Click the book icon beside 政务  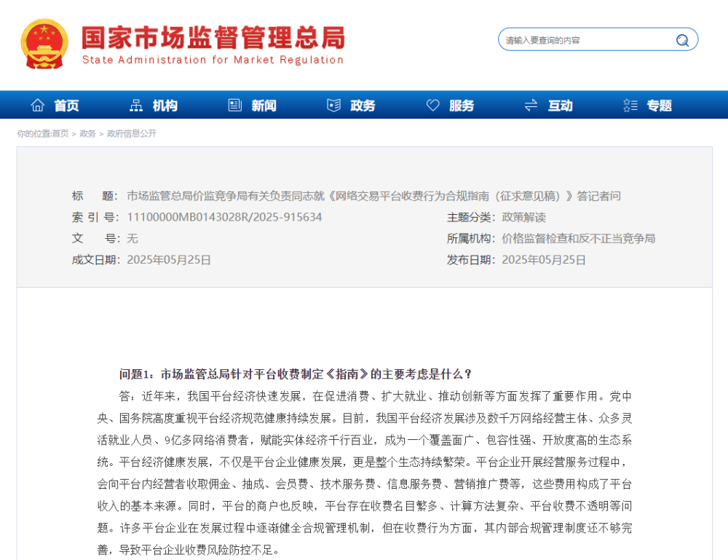coord(334,106)
